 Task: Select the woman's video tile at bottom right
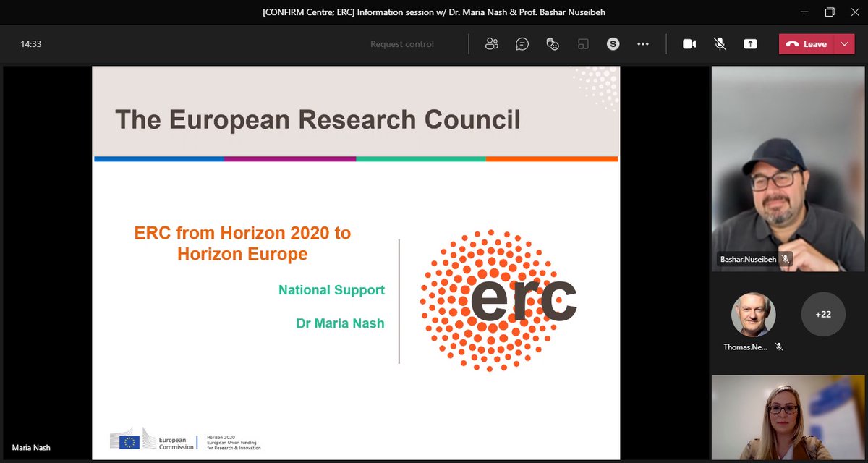[x=788, y=418]
